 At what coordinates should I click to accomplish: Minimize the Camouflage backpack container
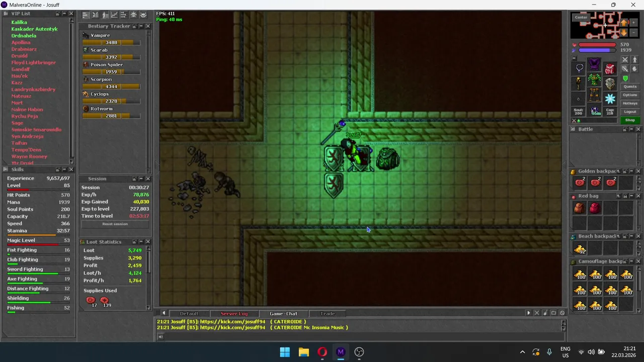click(x=631, y=261)
